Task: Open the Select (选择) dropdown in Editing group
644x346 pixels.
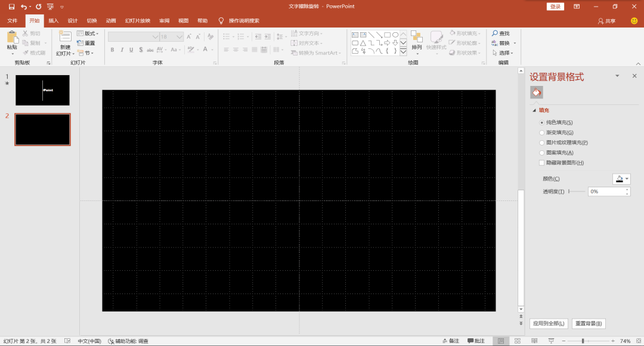Action: pyautogui.click(x=503, y=53)
